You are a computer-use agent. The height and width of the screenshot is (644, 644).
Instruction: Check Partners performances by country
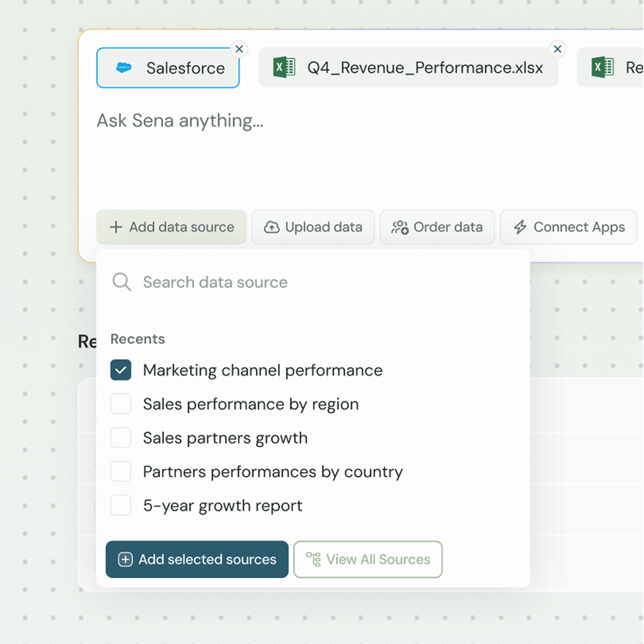(121, 472)
